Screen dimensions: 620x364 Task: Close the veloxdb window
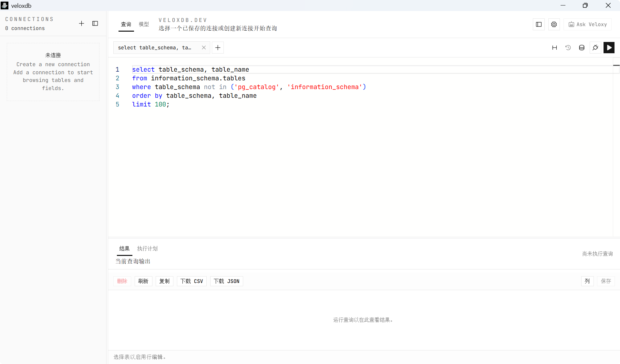[x=608, y=5]
